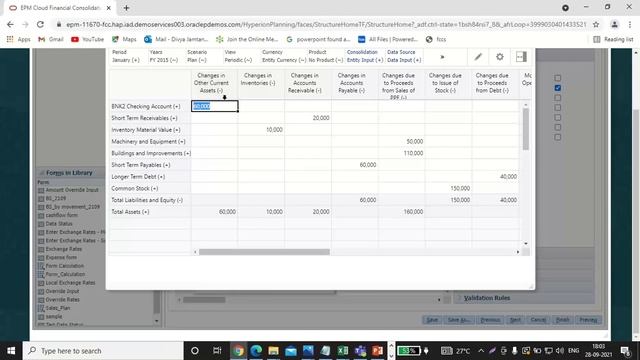
Task: Open the Maps bookmark
Action: point(124,39)
